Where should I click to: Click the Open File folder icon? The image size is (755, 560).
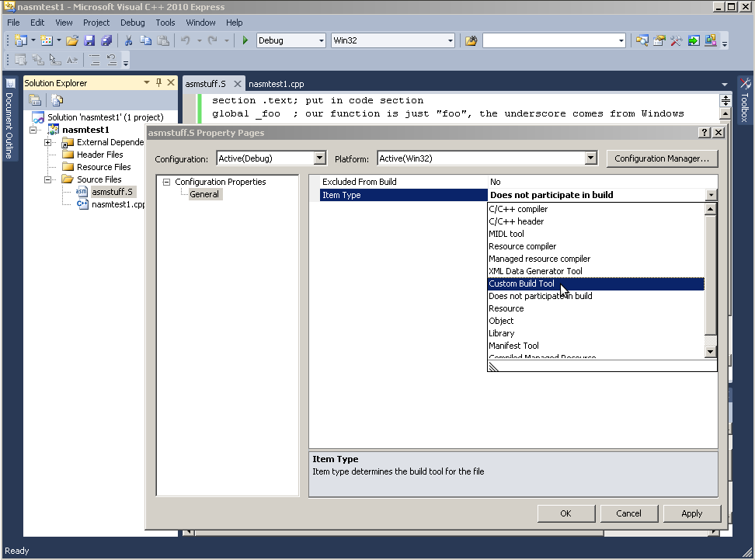(x=72, y=40)
